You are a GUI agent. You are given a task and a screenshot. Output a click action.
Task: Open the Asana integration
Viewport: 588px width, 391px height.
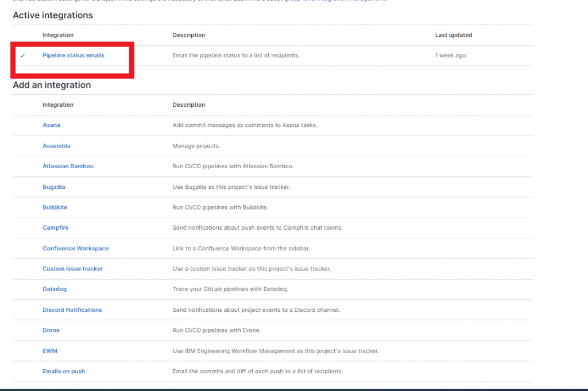click(51, 125)
